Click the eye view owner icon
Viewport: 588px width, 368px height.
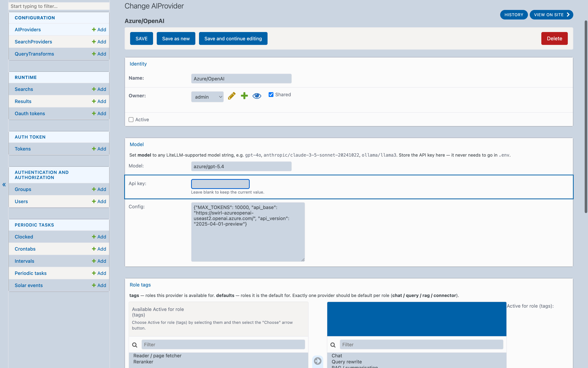pos(257,96)
